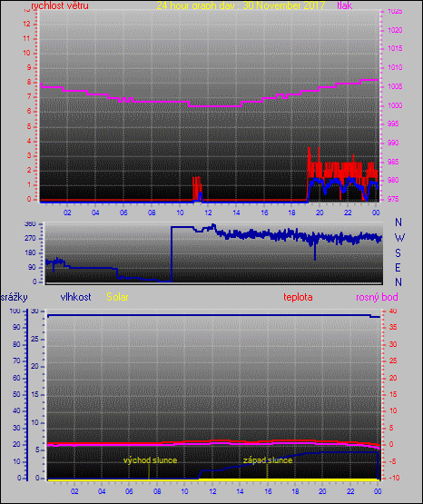423x504 pixels.
Task: Click the '35' temperature axis value
Action: 393,327
